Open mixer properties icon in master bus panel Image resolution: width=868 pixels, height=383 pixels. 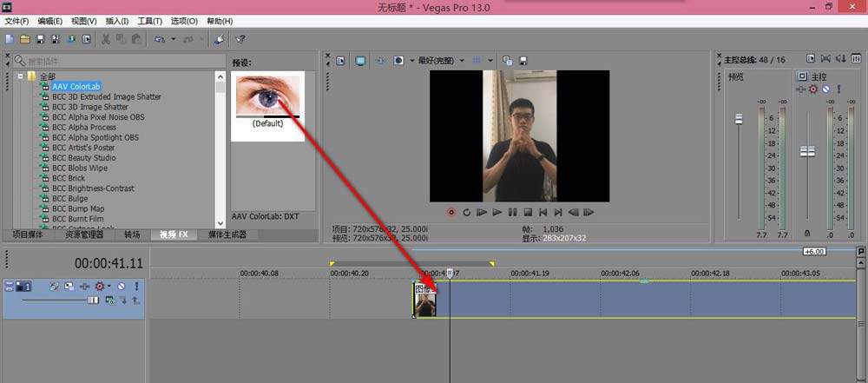pos(811,59)
